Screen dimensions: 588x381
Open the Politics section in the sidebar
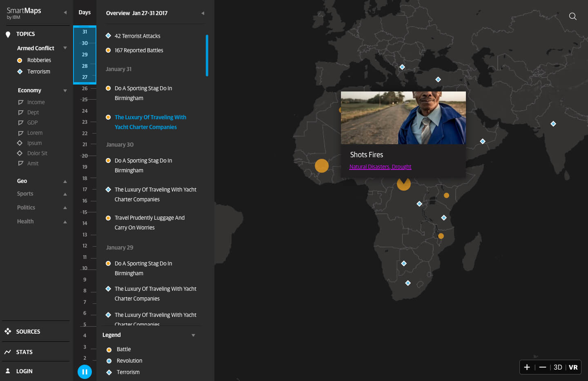(65, 207)
